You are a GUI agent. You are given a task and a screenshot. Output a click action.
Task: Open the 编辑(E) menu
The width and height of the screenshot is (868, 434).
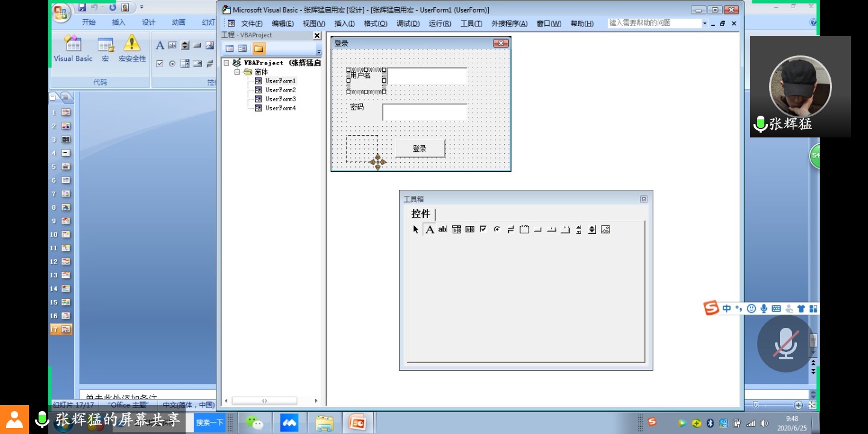tap(283, 24)
